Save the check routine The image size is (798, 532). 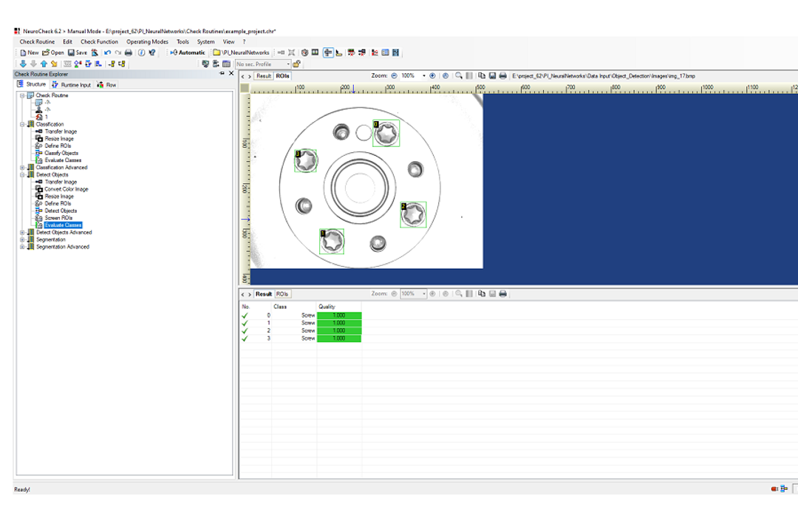78,52
